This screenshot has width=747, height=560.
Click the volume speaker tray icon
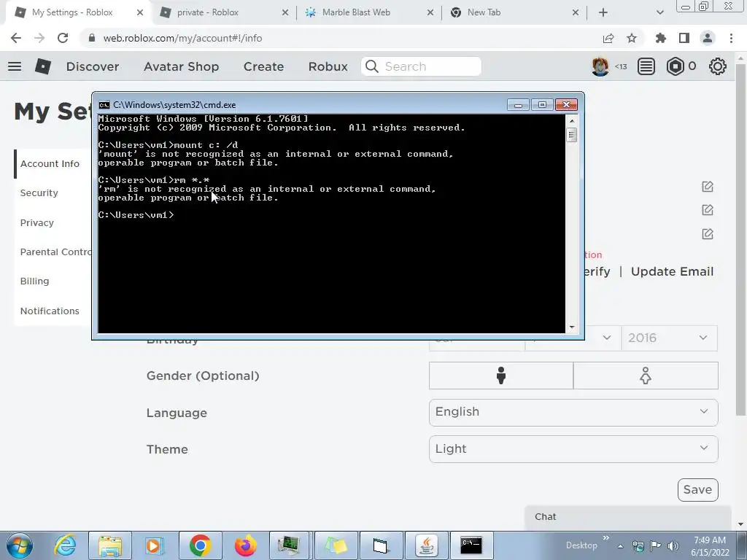point(673,545)
